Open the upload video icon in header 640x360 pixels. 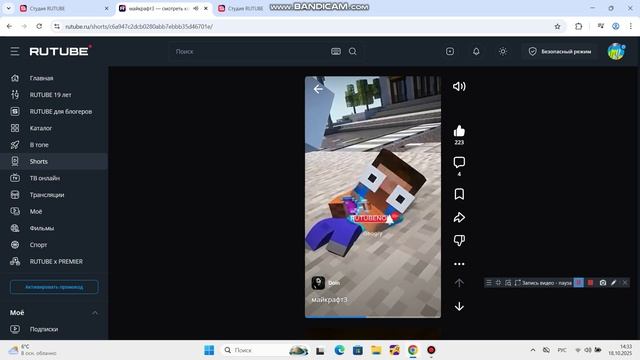click(x=450, y=51)
